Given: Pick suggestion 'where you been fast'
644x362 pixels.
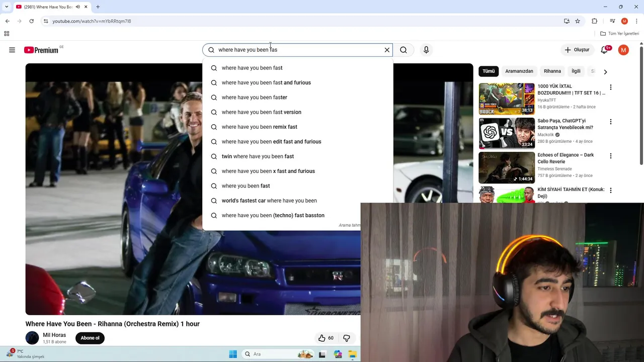Looking at the screenshot, I should click(297, 186).
